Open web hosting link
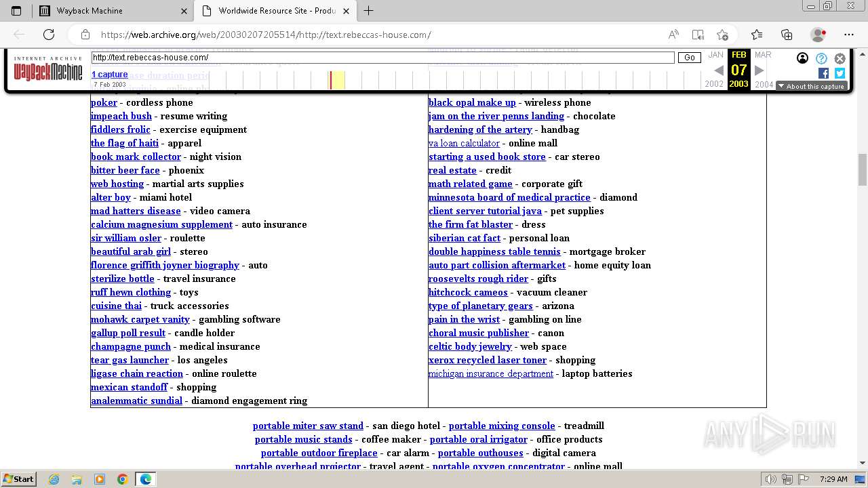Screen dimensions: 868x488 point(117,184)
